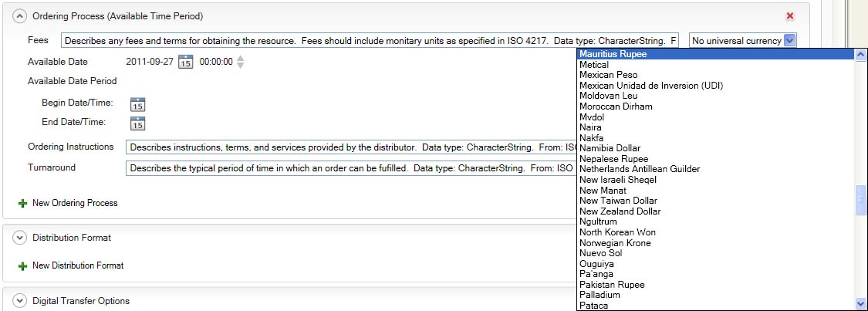Select Norwegian Krone currency option
Image resolution: width=868 pixels, height=311 pixels.
click(615, 243)
